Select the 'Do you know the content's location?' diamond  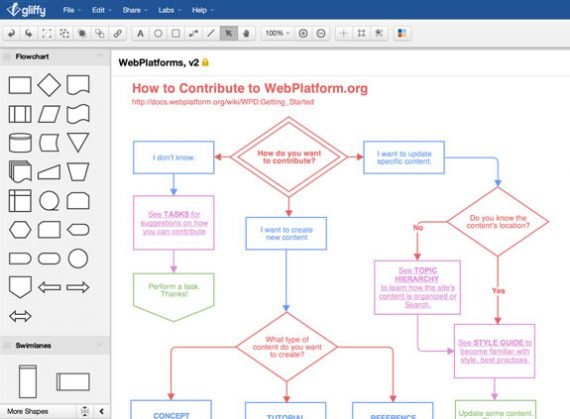pos(498,222)
